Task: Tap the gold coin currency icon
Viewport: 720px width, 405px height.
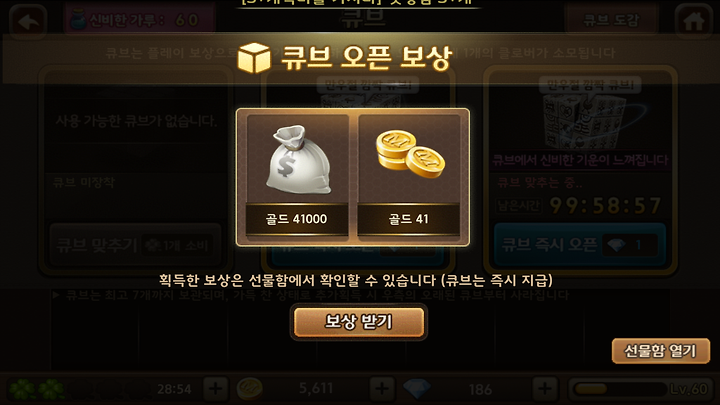Action: [x=249, y=388]
